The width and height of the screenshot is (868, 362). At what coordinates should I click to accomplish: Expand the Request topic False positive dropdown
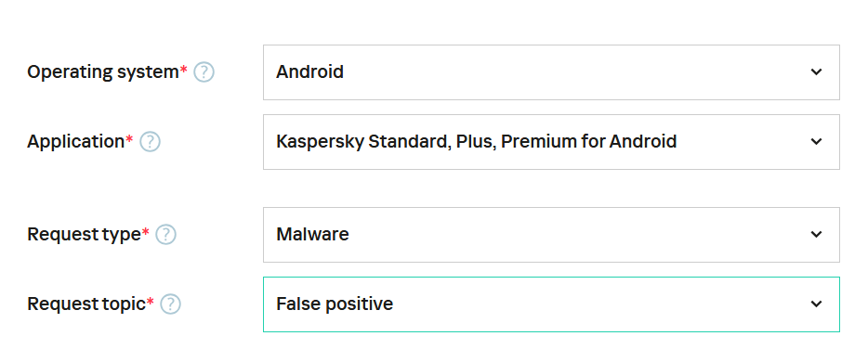551,304
